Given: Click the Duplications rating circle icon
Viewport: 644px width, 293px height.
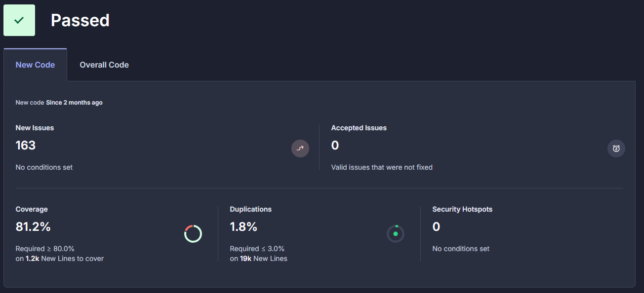Looking at the screenshot, I should [x=396, y=234].
